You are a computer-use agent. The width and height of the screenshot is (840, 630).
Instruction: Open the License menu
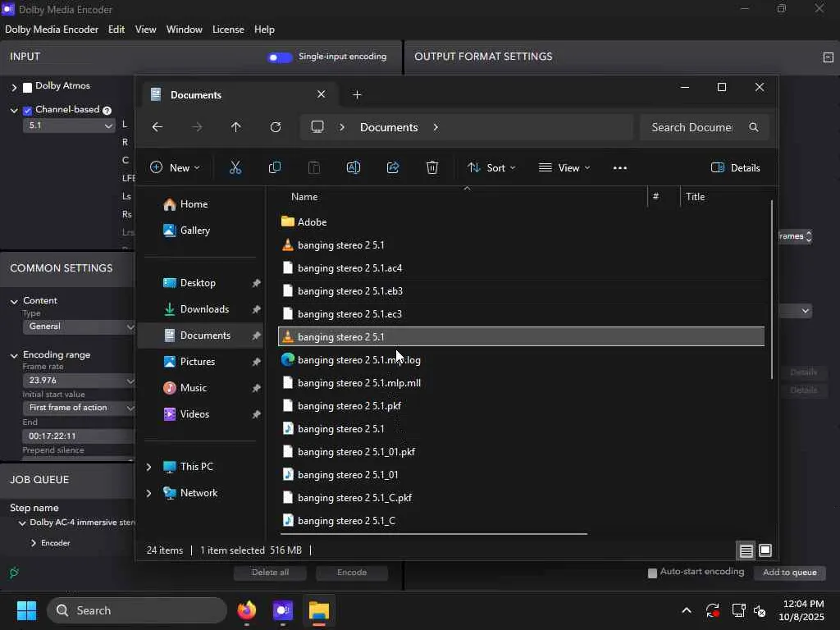tap(228, 30)
